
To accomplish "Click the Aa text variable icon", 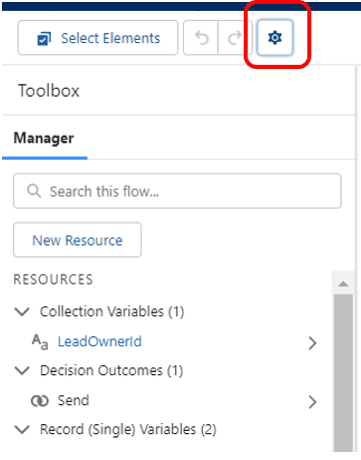I will [40, 342].
